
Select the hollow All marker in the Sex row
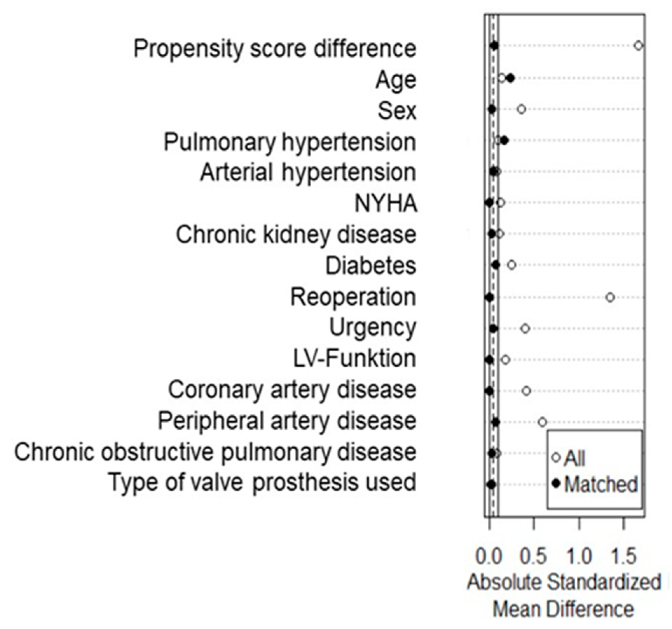point(521,109)
